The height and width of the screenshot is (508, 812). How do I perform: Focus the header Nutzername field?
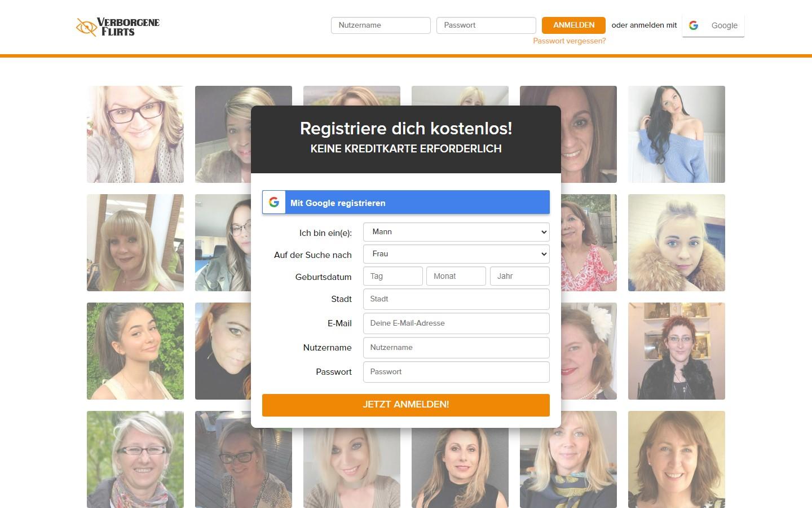pos(381,25)
